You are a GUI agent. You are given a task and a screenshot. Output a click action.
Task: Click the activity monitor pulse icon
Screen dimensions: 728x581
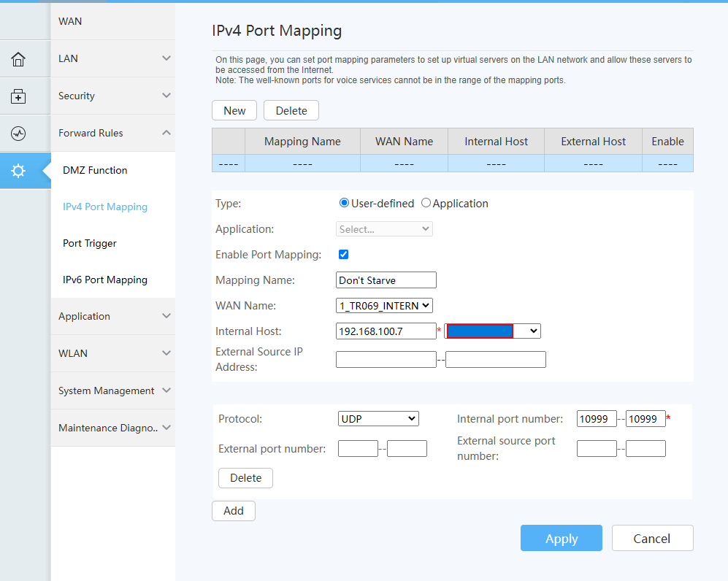18,134
